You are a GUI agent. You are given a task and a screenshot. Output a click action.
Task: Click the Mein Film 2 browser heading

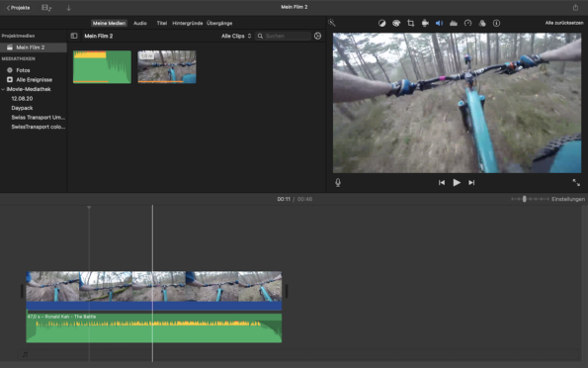99,36
